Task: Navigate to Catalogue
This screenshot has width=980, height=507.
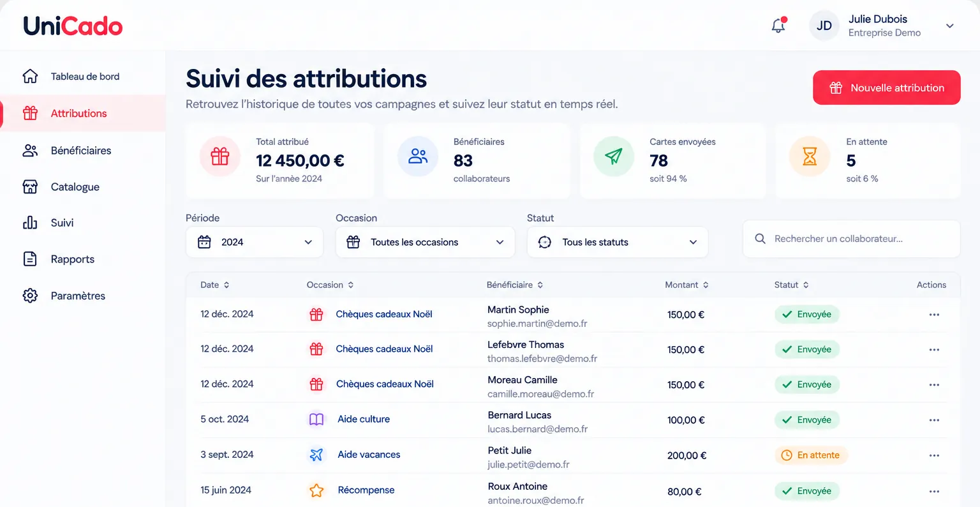Action: pos(83,187)
